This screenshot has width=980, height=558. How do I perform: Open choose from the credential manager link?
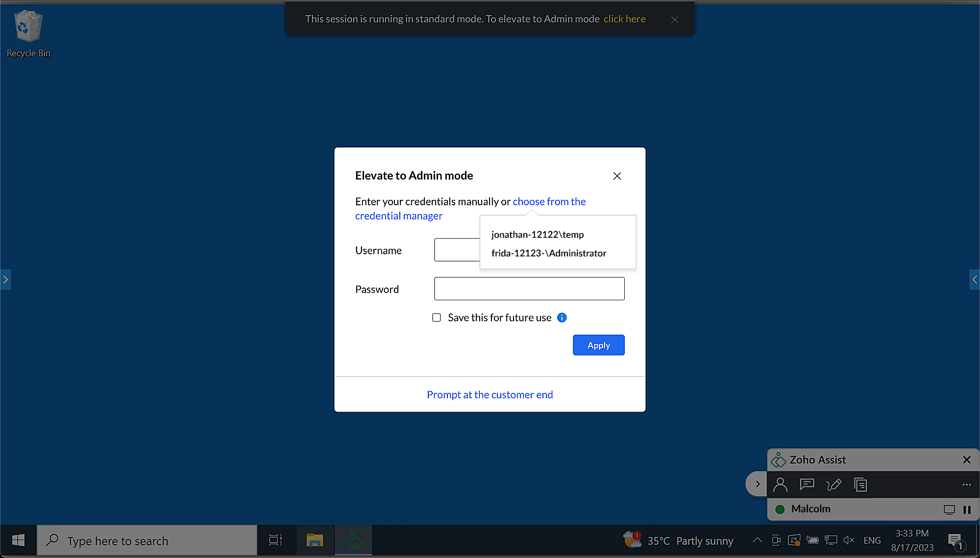549,201
